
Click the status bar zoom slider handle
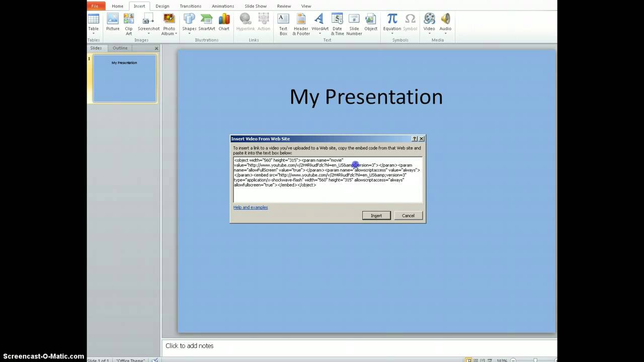coord(535,360)
